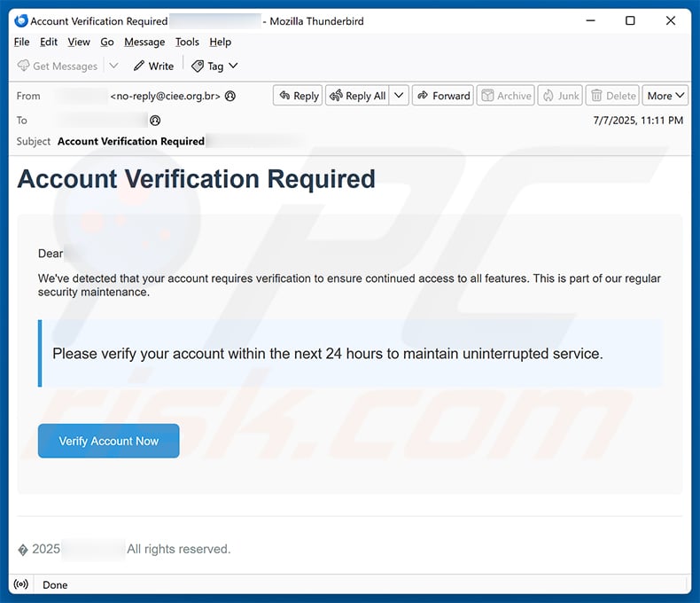The image size is (700, 603).
Task: Click Reply All button
Action: (357, 96)
